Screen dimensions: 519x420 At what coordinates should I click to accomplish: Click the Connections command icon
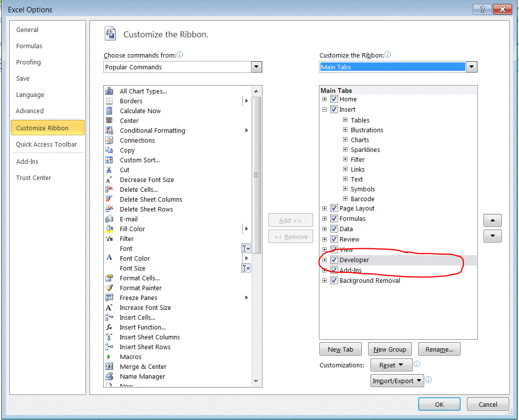[109, 140]
